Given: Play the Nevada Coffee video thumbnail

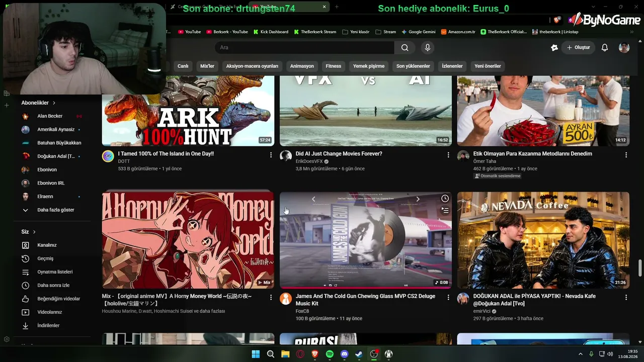Looking at the screenshot, I should pyautogui.click(x=543, y=240).
